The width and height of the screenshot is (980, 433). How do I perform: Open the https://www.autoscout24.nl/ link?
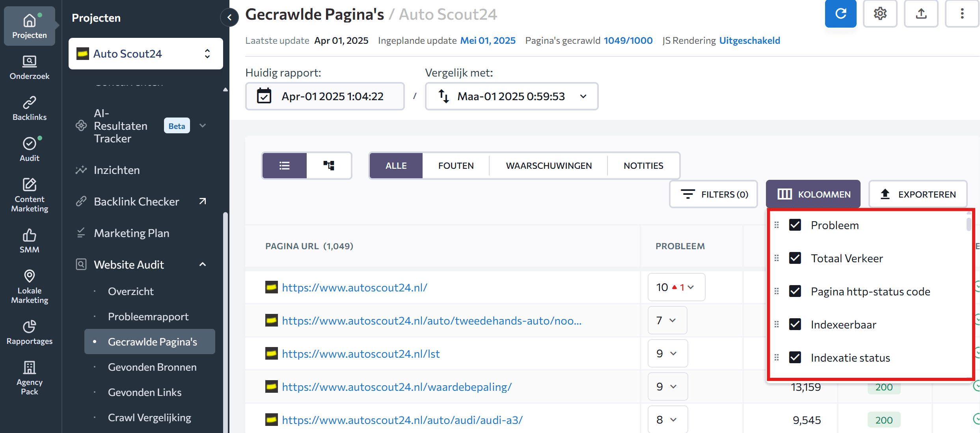tap(354, 287)
